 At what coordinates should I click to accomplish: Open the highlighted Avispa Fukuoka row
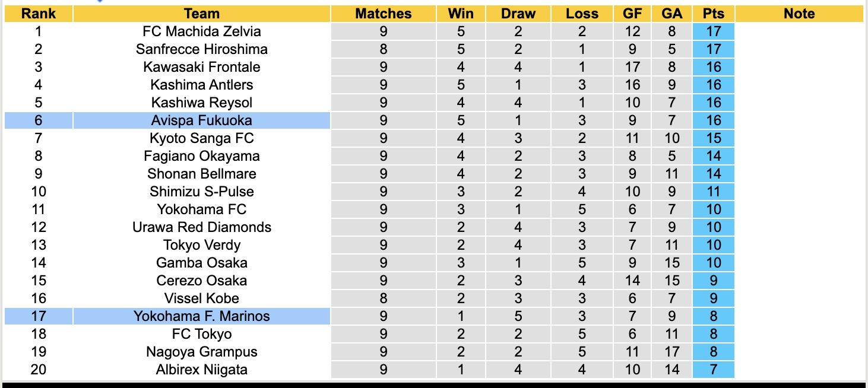coord(202,120)
